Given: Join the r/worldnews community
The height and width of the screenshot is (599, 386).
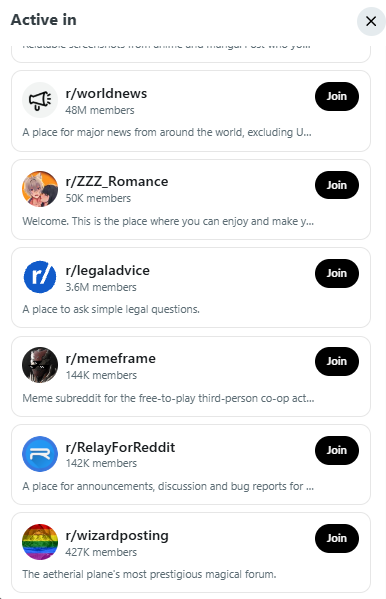Looking at the screenshot, I should pos(337,96).
